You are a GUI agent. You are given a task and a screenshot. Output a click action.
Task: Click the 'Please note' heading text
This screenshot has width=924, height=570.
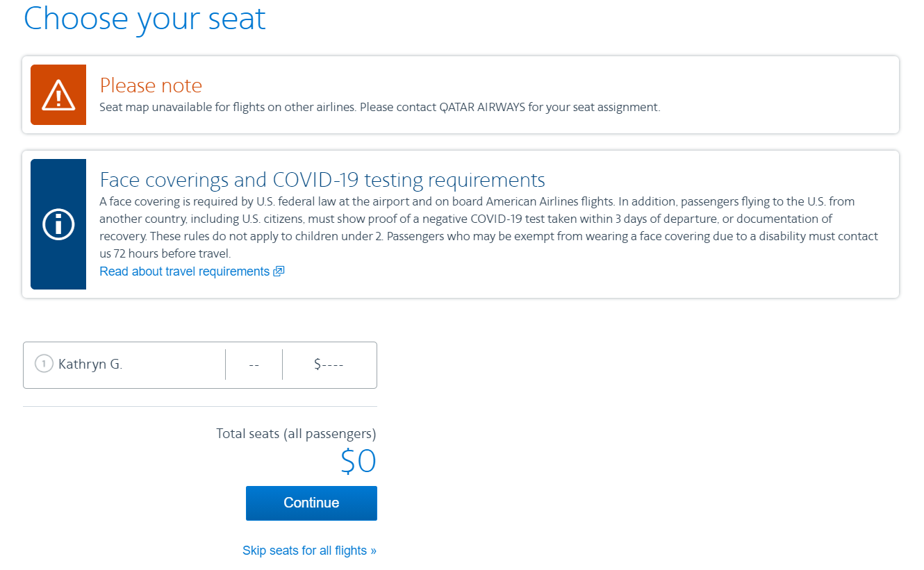(x=151, y=85)
